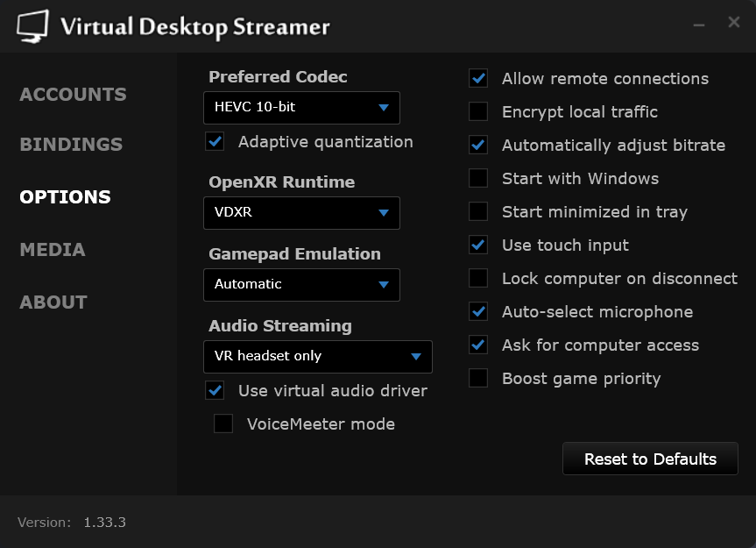The height and width of the screenshot is (548, 756).
Task: Disable Use touch input
Action: point(477,245)
